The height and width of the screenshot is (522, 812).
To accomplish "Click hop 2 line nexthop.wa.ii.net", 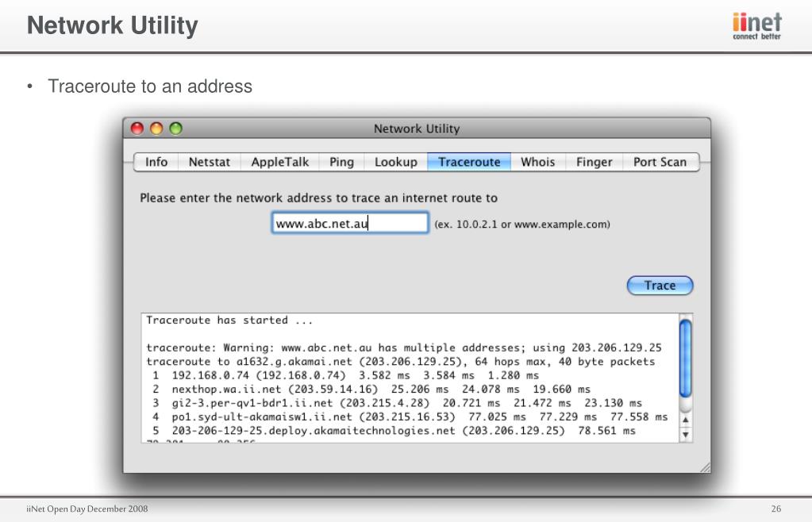I will 371,389.
